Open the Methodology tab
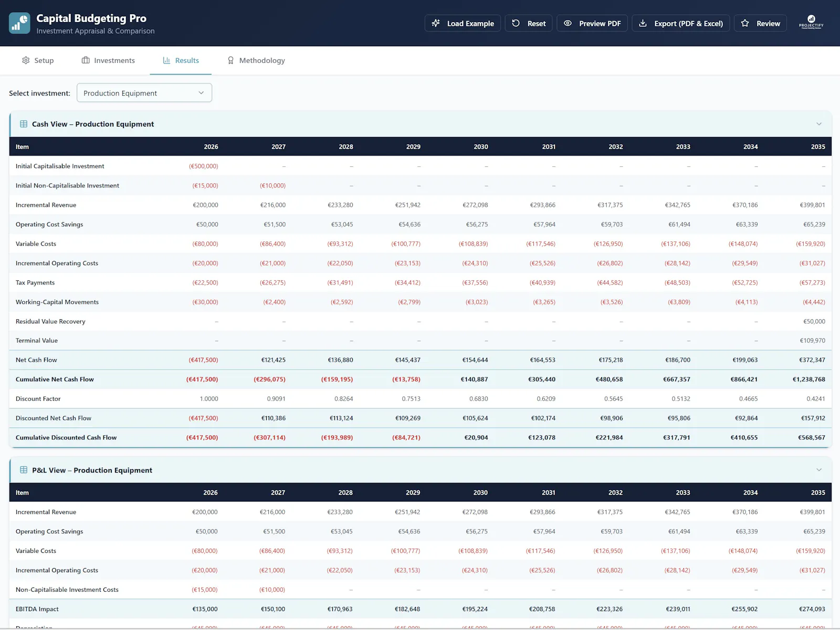Viewport: 840px width, 630px height. (256, 60)
